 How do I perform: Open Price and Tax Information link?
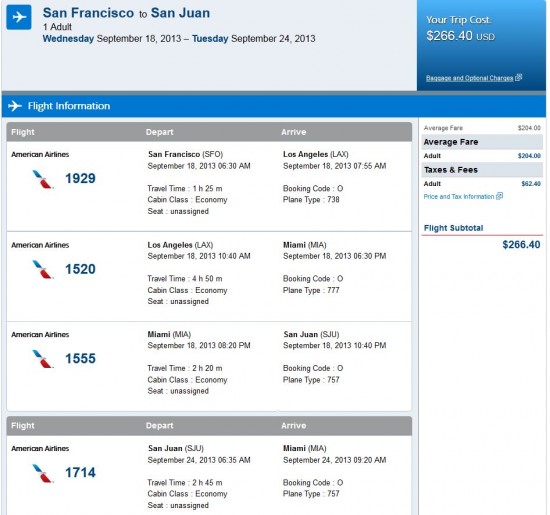click(x=459, y=196)
